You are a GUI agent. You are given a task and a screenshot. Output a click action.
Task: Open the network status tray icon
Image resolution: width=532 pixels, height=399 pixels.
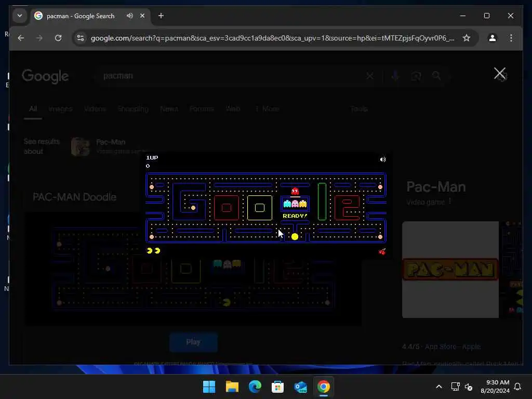pos(455,387)
